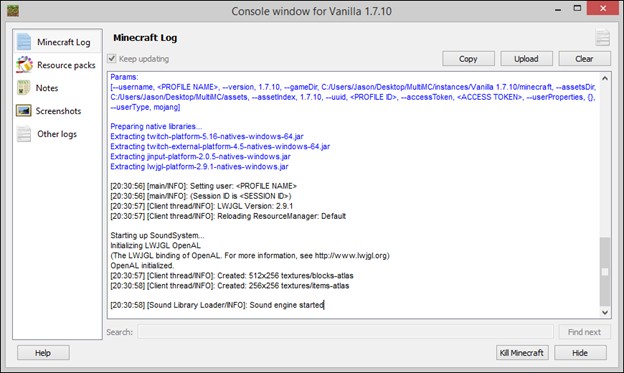This screenshot has height=373, width=624.
Task: Open Help from the bottom button
Action: click(x=43, y=353)
